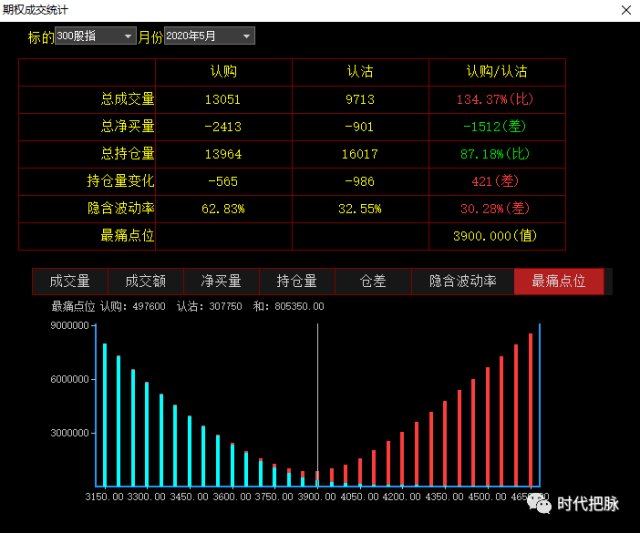
Task: Click the 认沽 column header
Action: [360, 72]
